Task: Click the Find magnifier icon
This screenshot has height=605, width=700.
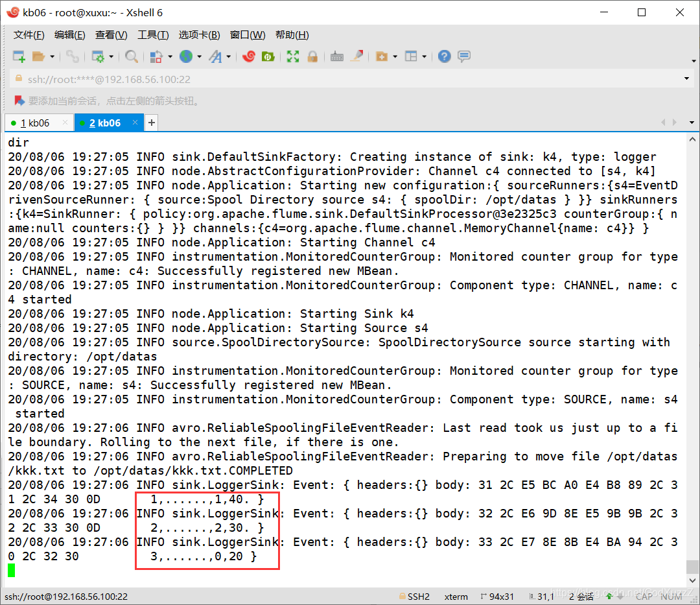Action: click(131, 56)
